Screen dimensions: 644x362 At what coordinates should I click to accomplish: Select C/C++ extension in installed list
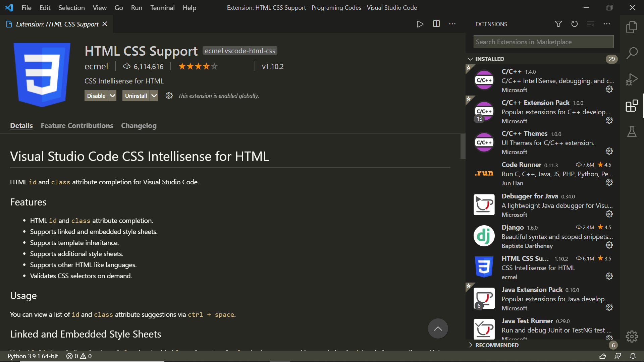coord(542,80)
